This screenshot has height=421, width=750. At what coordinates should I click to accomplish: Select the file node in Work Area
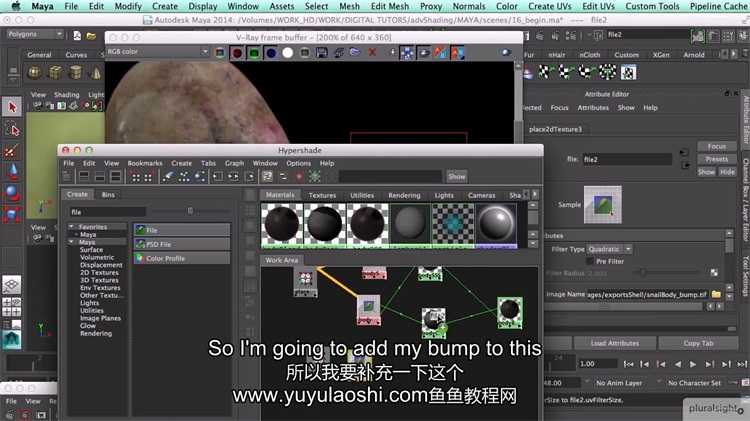pos(368,310)
